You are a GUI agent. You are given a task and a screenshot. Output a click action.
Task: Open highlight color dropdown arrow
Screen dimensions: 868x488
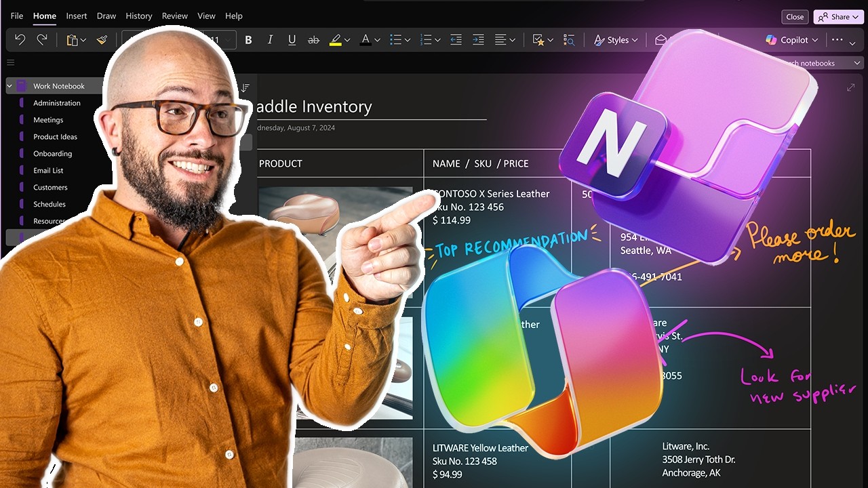(x=348, y=41)
